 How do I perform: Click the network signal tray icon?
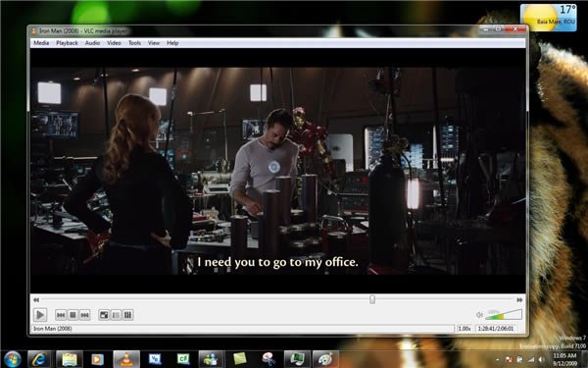[530, 359]
